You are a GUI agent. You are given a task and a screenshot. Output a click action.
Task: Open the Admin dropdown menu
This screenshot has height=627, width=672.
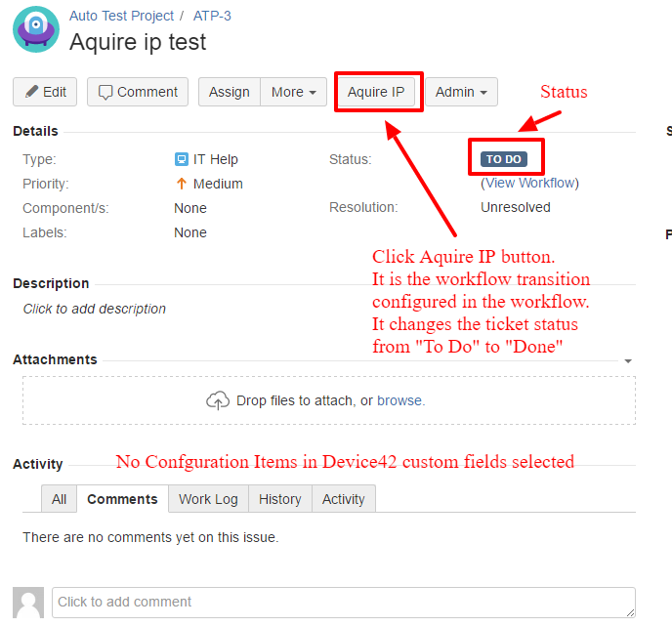click(461, 92)
